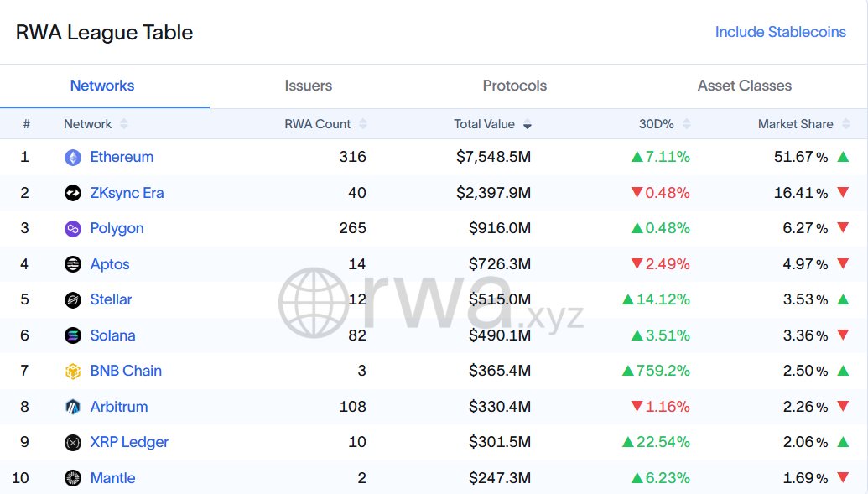This screenshot has height=494, width=868.
Task: Sort by 30D% column arrows
Action: coord(686,124)
